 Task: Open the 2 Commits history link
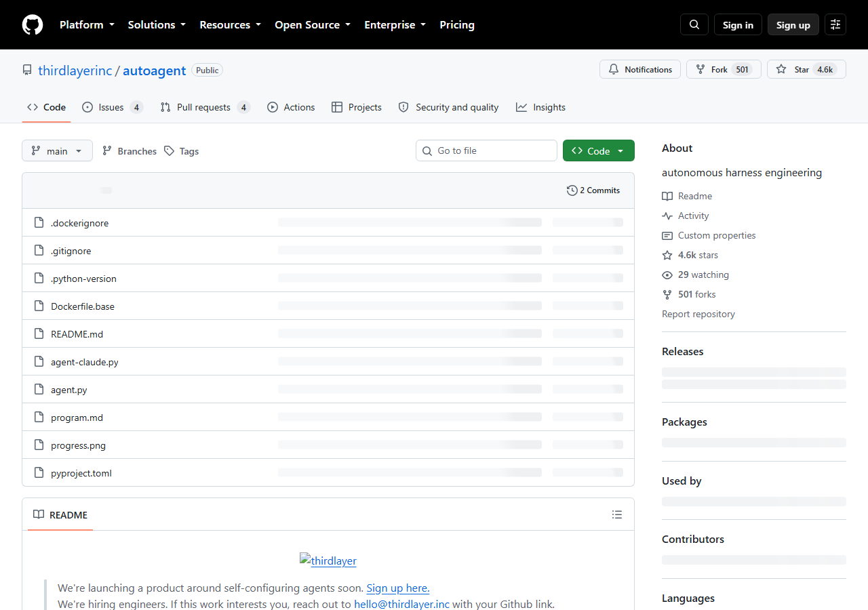point(593,190)
